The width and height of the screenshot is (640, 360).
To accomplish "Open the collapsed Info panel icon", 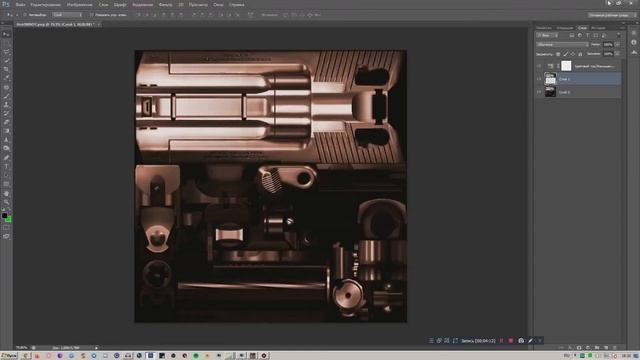I will tap(633, 42).
